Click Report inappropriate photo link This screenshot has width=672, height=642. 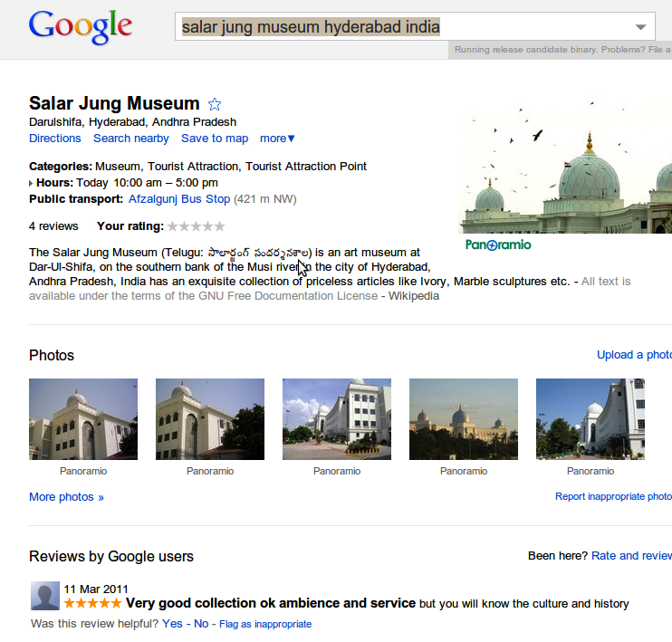click(613, 496)
